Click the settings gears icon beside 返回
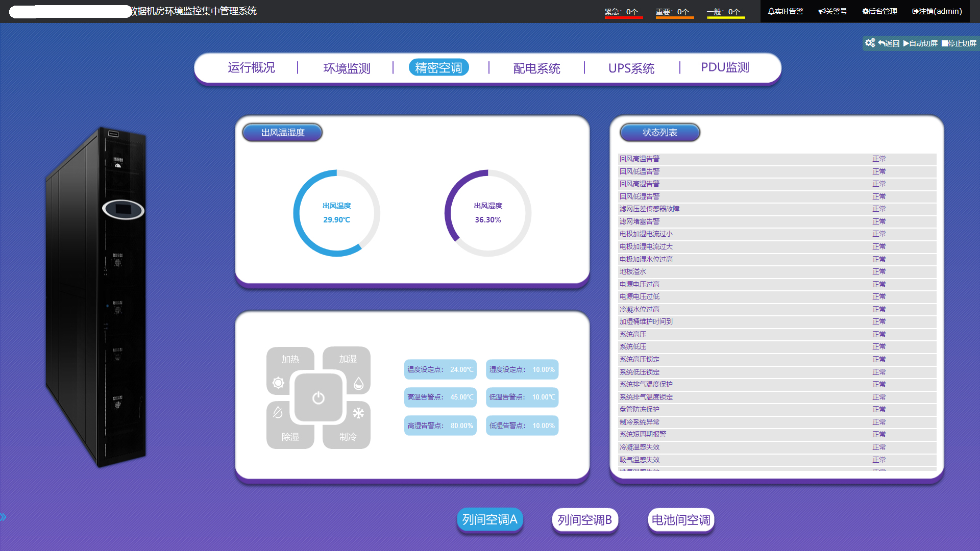The height and width of the screenshot is (551, 980). pyautogui.click(x=870, y=43)
